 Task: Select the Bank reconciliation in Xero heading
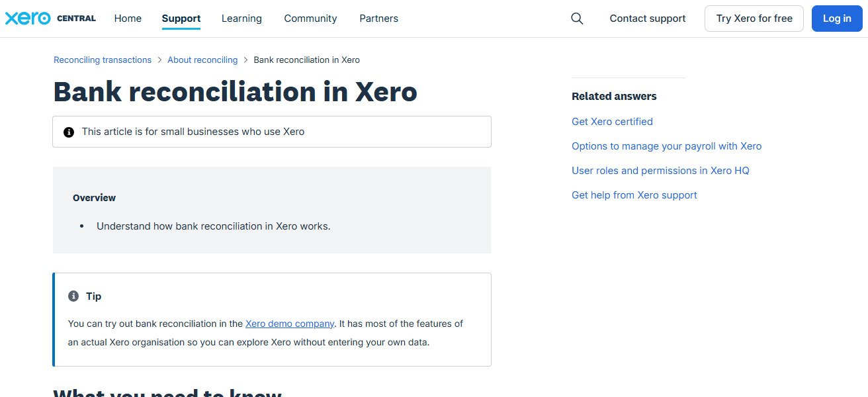coord(235,92)
